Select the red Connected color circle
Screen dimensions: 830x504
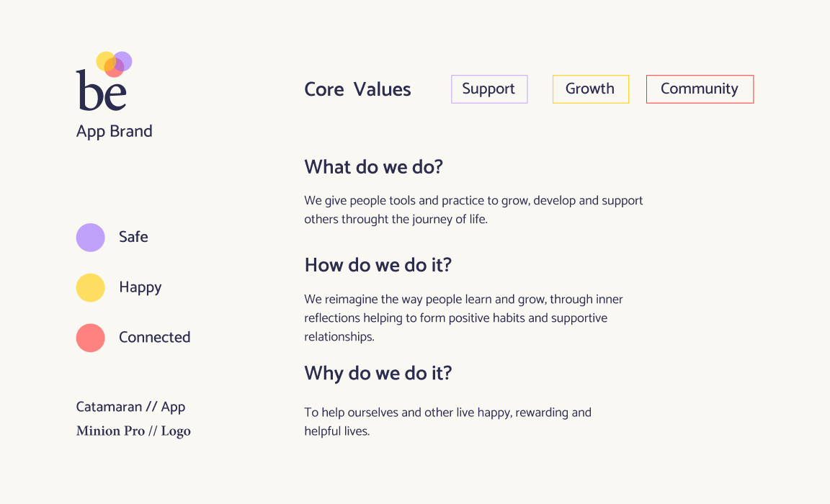click(91, 338)
